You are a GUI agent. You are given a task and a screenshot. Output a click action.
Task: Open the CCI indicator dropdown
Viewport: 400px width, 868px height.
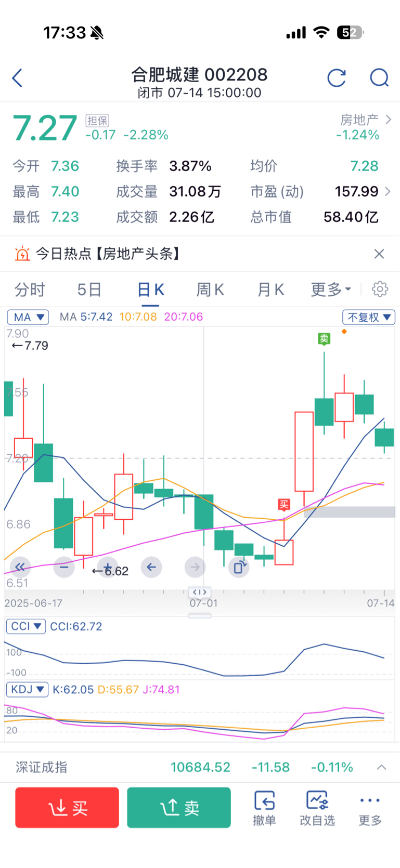click(26, 626)
